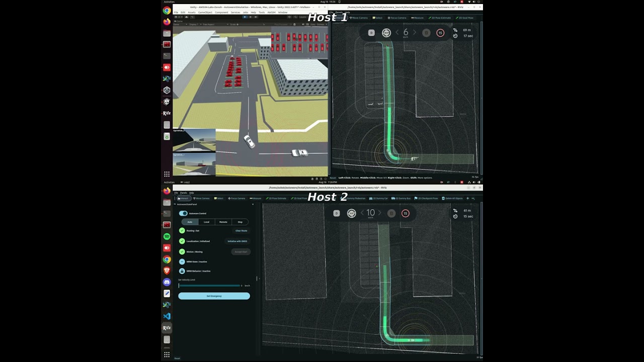This screenshot has width=644, height=362.
Task: Open Firefox from the Host 2 dock
Action: (x=167, y=191)
